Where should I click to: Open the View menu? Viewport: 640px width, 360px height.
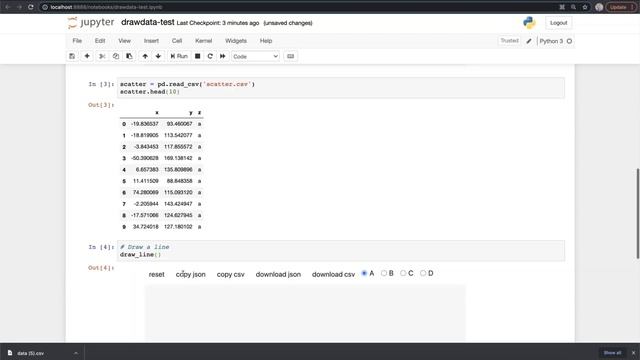pos(124,41)
